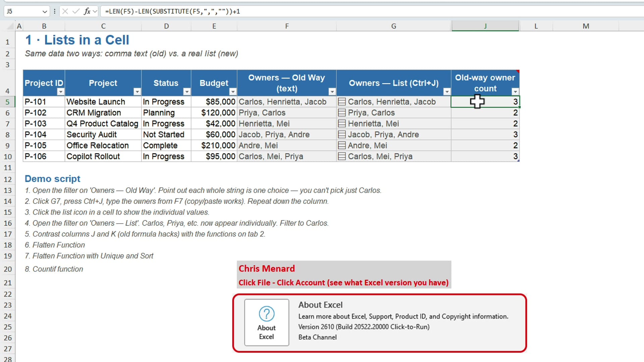Screen dimensions: 644x362
Task: Click the list icon beside Priya, Carlos in column G
Action: point(342,113)
